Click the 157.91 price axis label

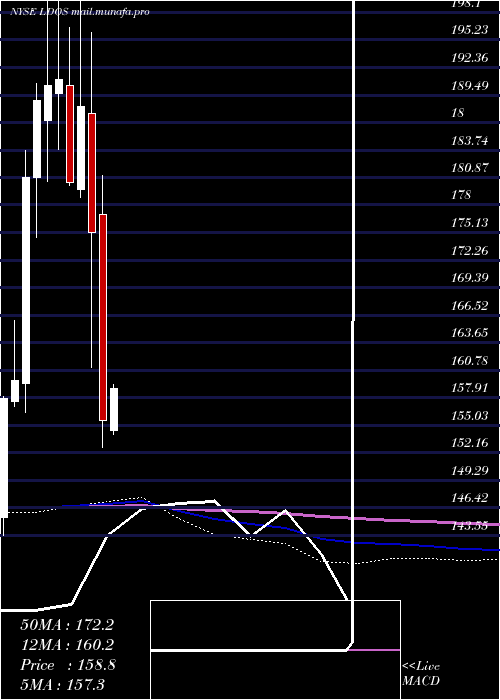[469, 388]
